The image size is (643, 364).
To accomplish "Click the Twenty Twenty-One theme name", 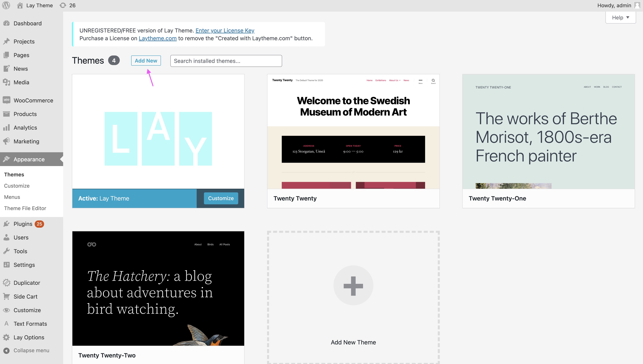I will click(497, 198).
